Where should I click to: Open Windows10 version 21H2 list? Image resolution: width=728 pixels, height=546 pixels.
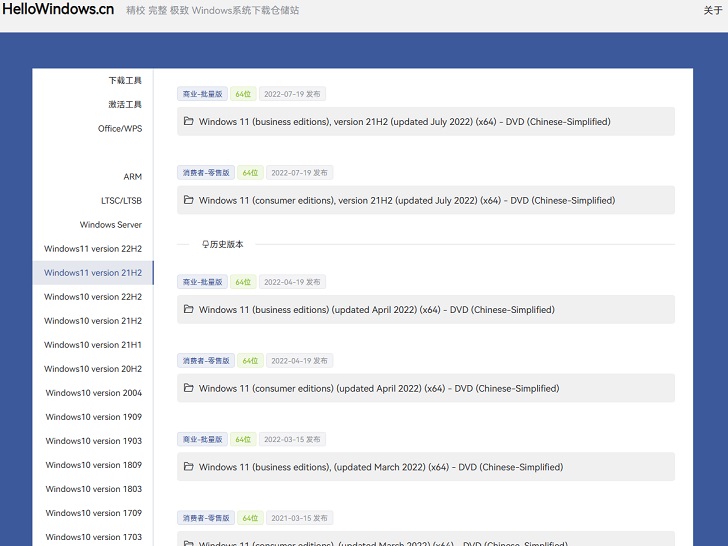tap(93, 321)
